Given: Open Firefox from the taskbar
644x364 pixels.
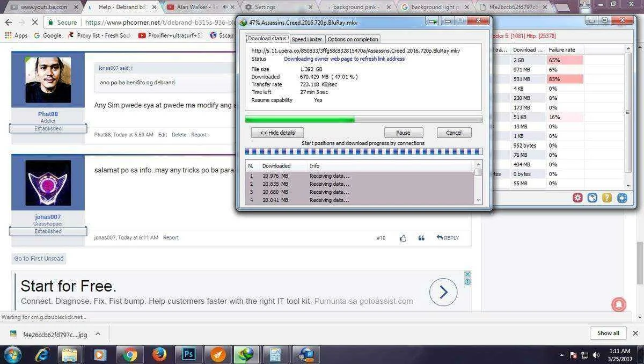Looking at the screenshot, I should point(159,355).
